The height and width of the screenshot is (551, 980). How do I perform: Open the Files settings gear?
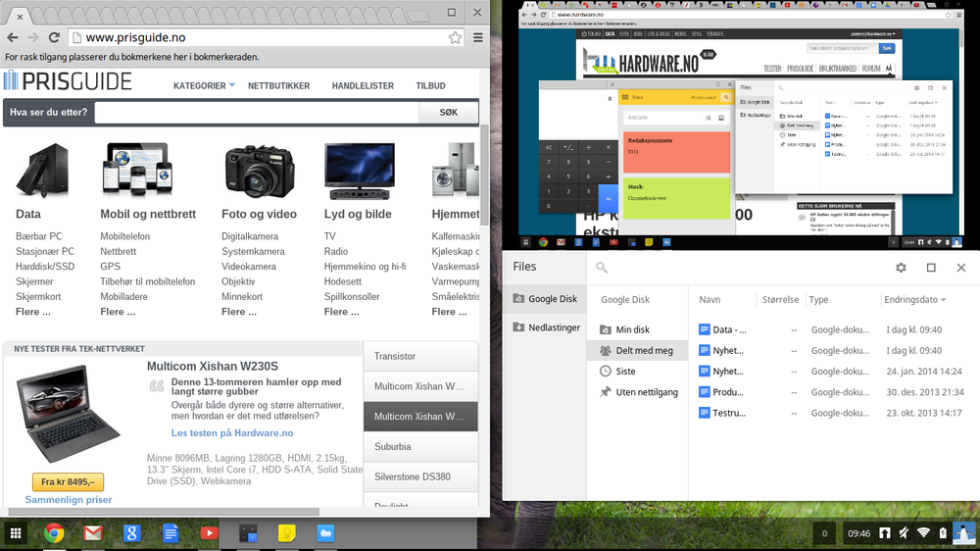901,268
